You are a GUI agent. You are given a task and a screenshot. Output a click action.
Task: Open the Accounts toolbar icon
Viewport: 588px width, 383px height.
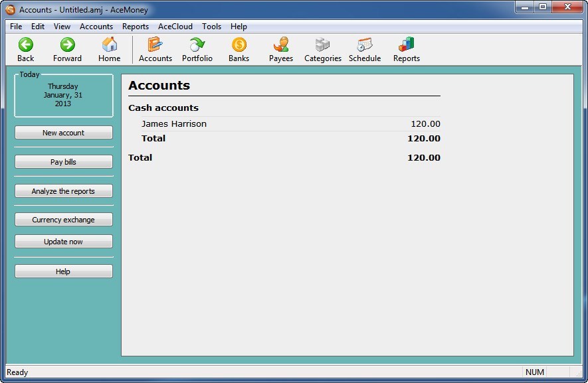[155, 49]
